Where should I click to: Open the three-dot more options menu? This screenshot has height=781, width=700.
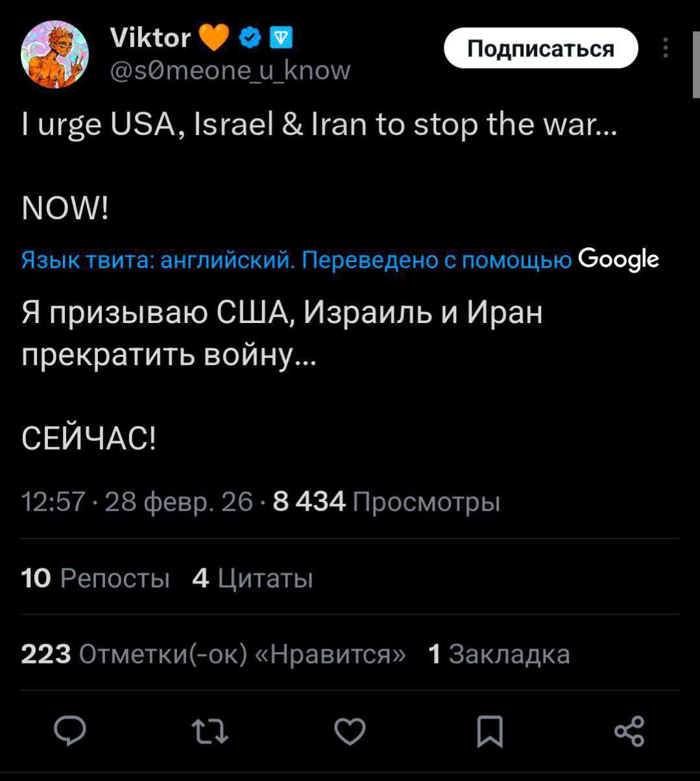tap(666, 48)
